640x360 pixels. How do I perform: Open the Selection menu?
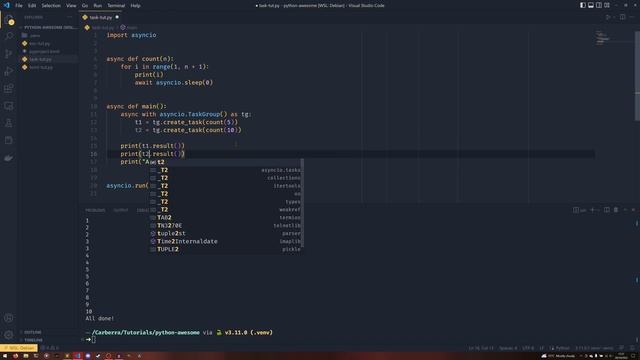pyautogui.click(x=51, y=6)
